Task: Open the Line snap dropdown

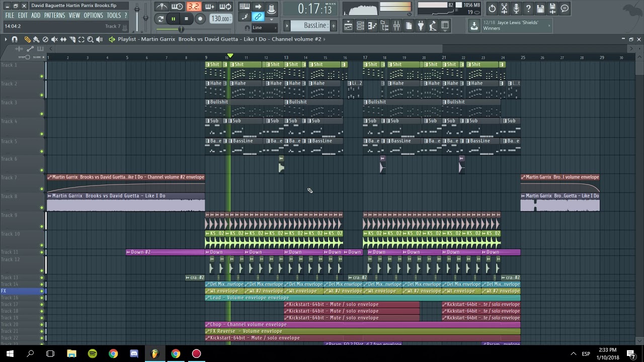Action: [x=264, y=28]
